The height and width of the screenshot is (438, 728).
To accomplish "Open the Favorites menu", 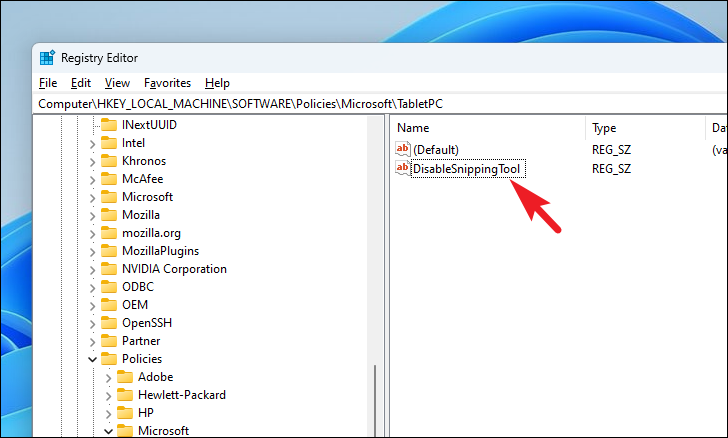I will pos(167,83).
